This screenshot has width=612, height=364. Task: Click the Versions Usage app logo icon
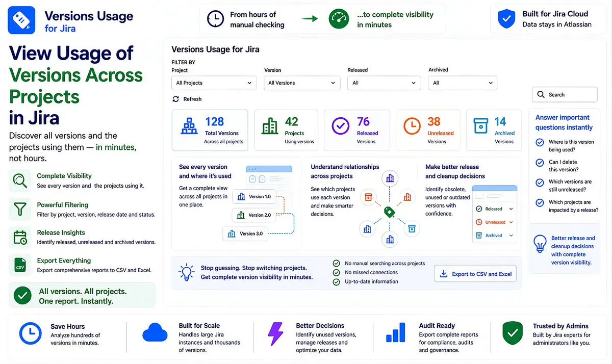coord(22,19)
